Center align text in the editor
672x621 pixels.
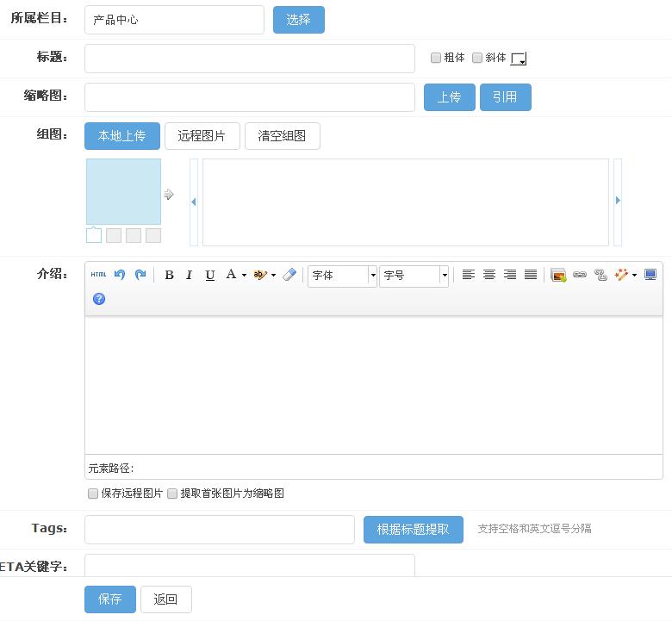pyautogui.click(x=489, y=275)
